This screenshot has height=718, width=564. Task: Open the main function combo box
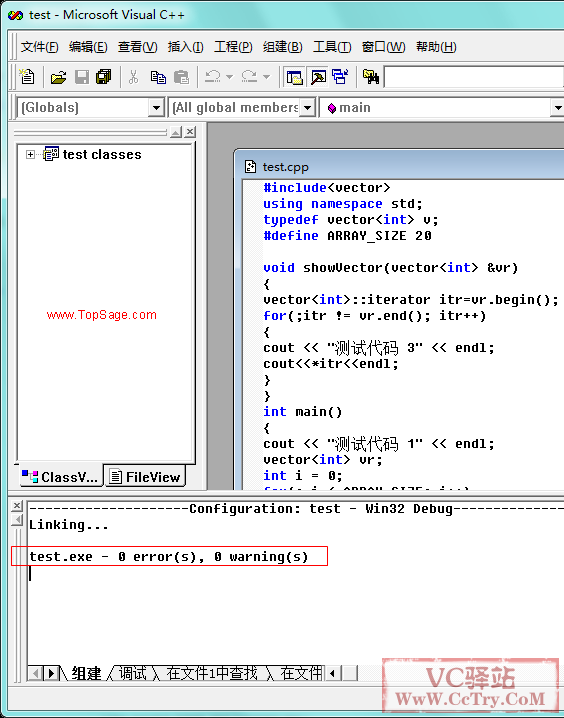(x=441, y=108)
